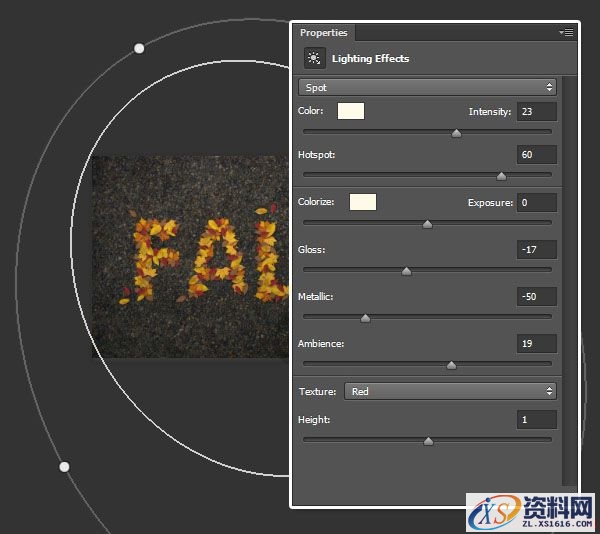This screenshot has height=534, width=600.
Task: Click the Exposure value field
Action: 537,202
